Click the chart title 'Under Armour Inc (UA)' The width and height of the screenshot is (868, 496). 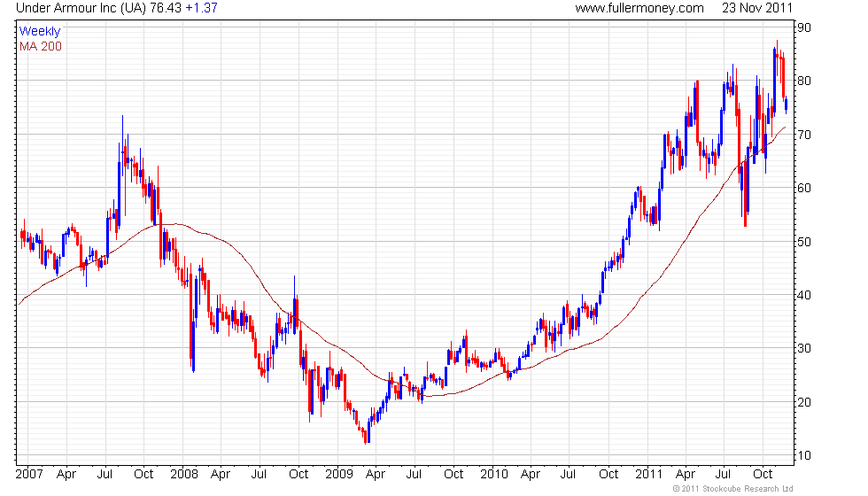[81, 8]
